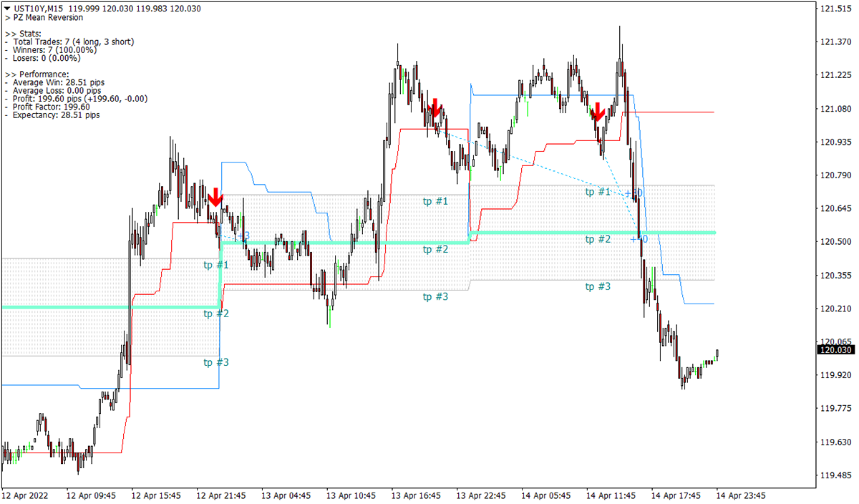Click the Losers: 0 (0.00%) line
This screenshot has width=859, height=504.
(x=44, y=58)
